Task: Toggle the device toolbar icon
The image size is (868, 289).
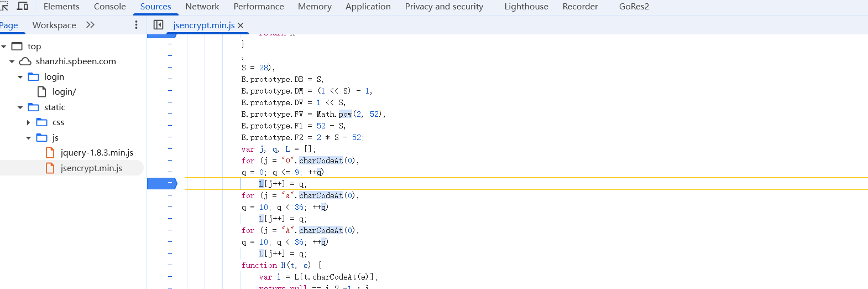Action: point(23,6)
